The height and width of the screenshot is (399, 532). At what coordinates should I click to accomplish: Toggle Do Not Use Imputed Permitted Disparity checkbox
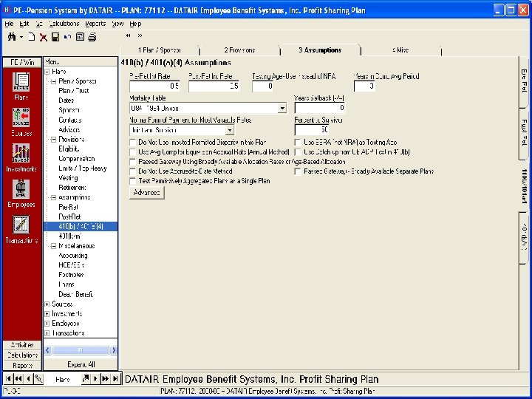pyautogui.click(x=133, y=142)
